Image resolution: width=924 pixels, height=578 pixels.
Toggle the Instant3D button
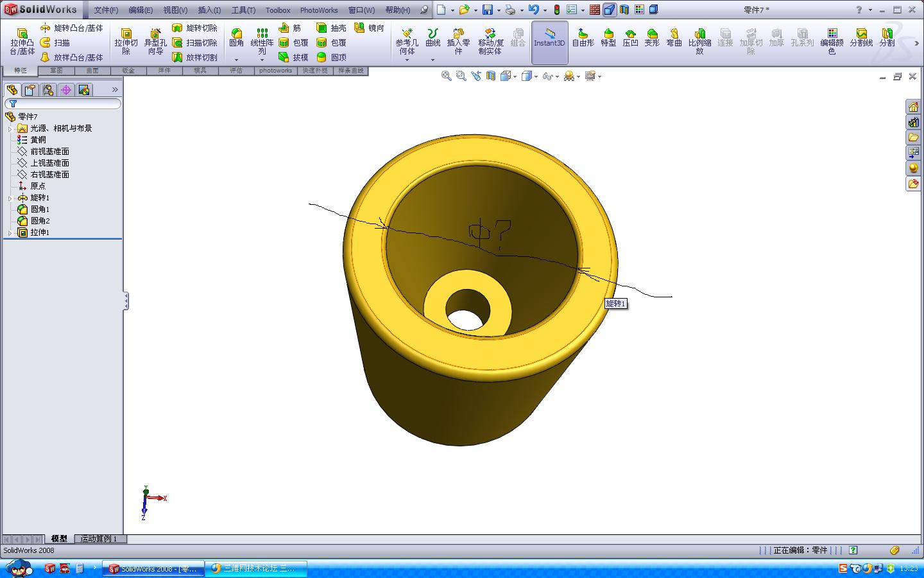point(549,42)
